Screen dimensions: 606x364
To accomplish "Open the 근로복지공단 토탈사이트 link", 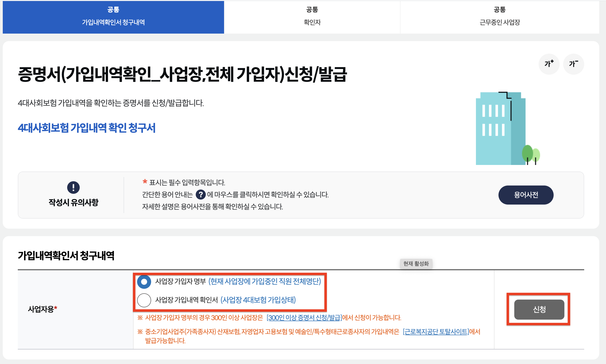I will point(436,332).
